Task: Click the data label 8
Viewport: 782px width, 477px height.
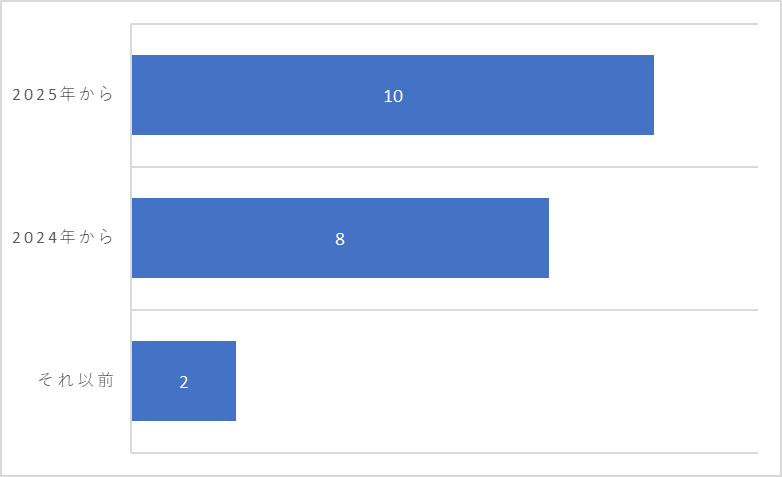Action: (x=340, y=239)
